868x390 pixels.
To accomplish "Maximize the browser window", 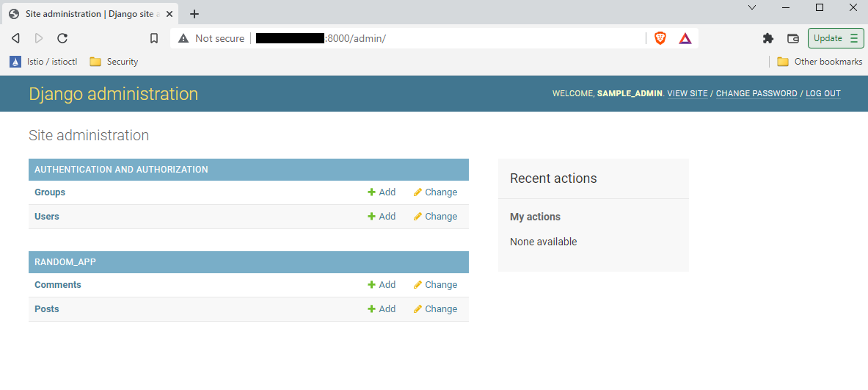I will 820,8.
